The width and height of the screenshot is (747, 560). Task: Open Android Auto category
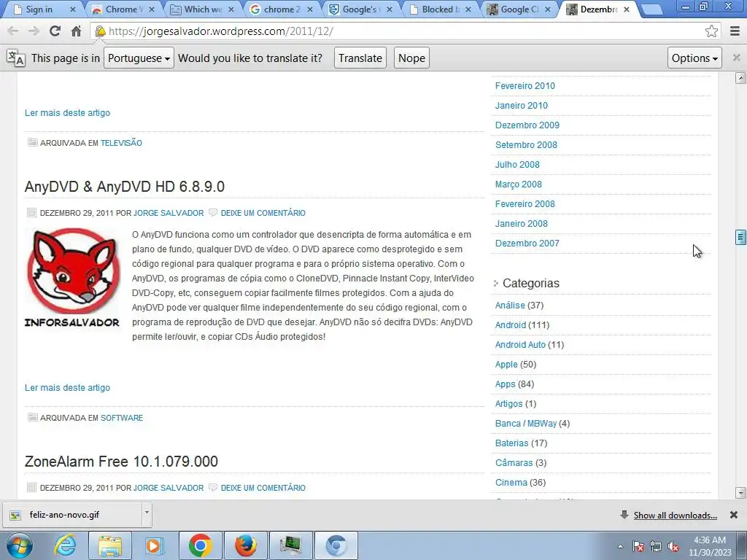(520, 345)
